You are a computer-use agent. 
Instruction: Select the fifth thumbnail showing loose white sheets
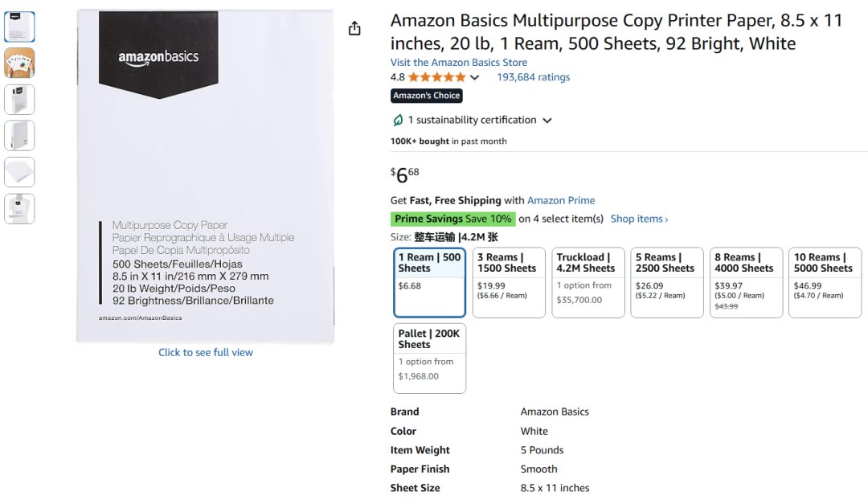[x=19, y=172]
